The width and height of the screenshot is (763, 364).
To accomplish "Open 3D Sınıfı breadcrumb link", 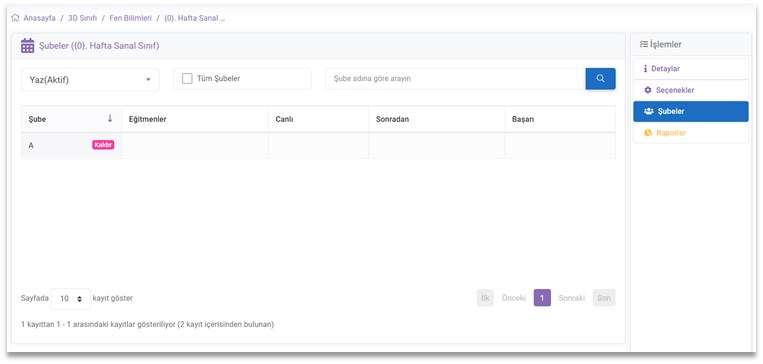I will 82,18.
